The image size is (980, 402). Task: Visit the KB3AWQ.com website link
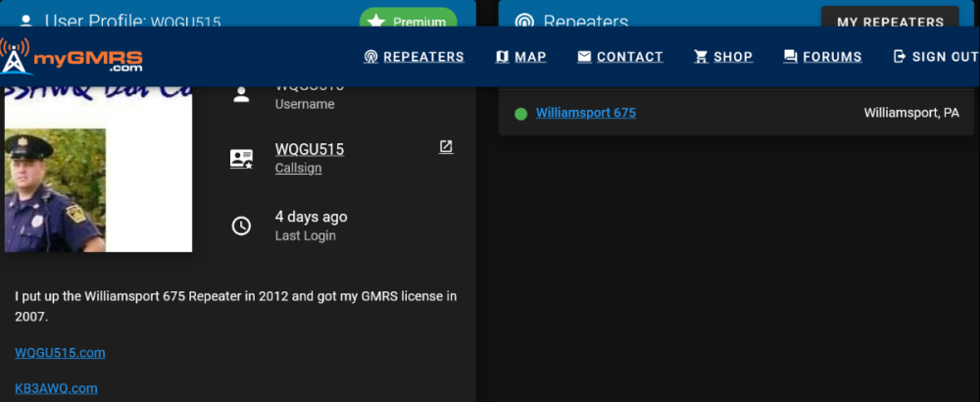(56, 388)
